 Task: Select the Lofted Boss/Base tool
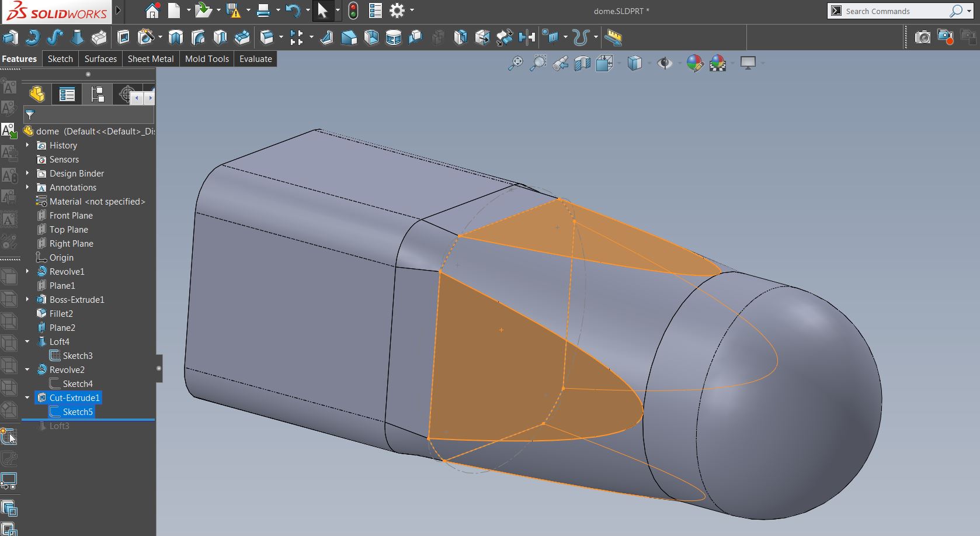(77, 38)
